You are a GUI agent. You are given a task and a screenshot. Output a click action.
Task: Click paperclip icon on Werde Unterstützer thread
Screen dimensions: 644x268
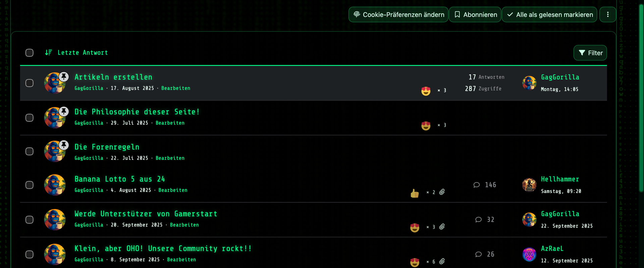click(x=442, y=227)
